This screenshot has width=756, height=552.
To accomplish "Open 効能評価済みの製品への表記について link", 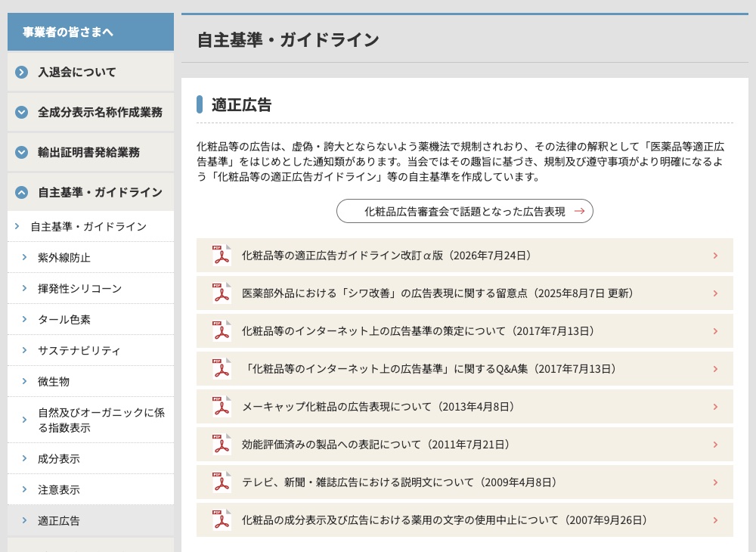I will point(465,445).
